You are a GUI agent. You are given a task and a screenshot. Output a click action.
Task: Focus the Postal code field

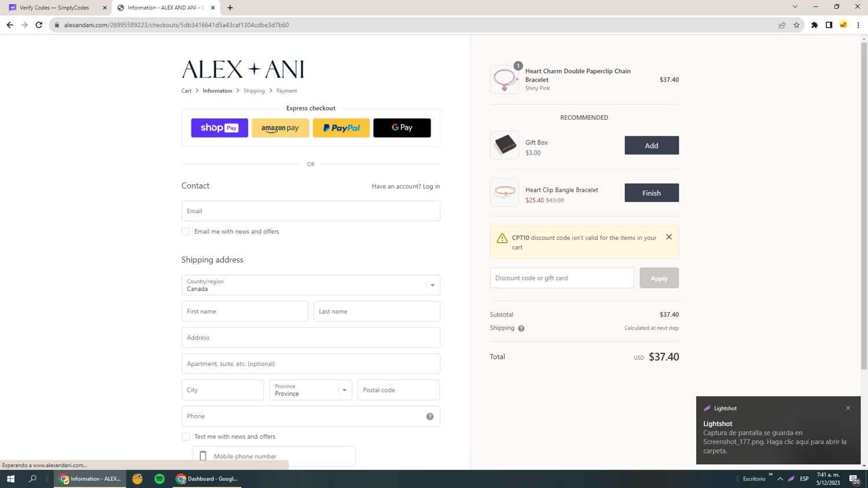click(x=399, y=390)
